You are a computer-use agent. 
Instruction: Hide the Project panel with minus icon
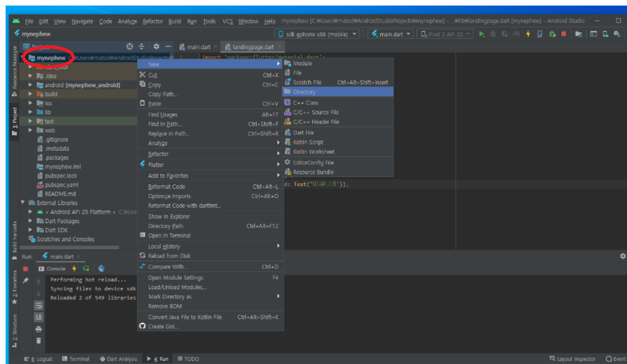168,46
